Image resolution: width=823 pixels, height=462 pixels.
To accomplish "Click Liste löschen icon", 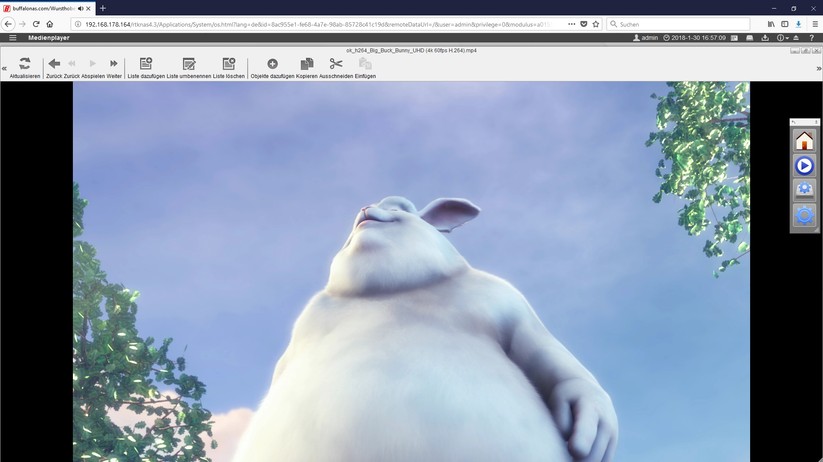I will 229,64.
